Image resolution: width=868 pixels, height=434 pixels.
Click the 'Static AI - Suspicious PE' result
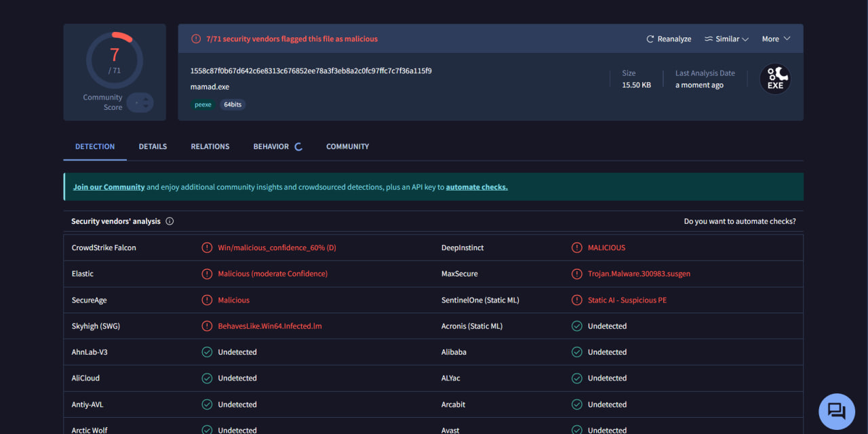coord(627,300)
